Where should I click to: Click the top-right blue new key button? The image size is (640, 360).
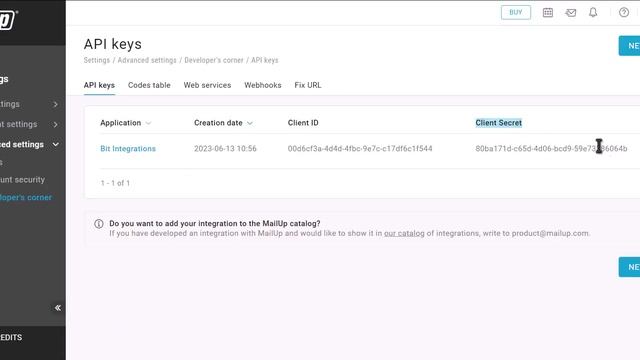tap(629, 46)
